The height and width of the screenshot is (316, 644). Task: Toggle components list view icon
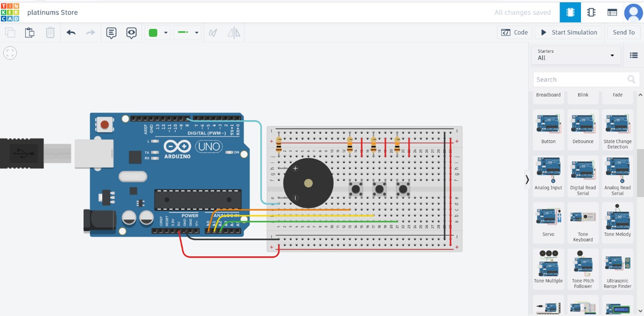634,56
